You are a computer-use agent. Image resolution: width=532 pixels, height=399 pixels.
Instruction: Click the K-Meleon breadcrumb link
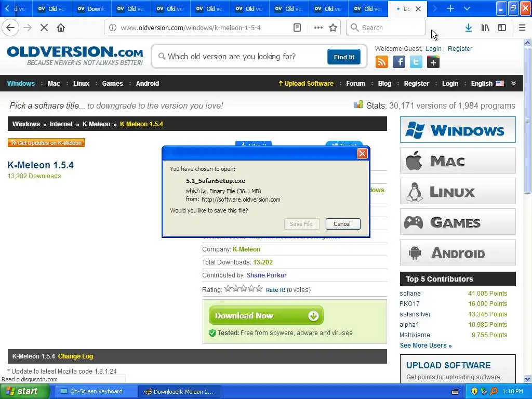(96, 124)
